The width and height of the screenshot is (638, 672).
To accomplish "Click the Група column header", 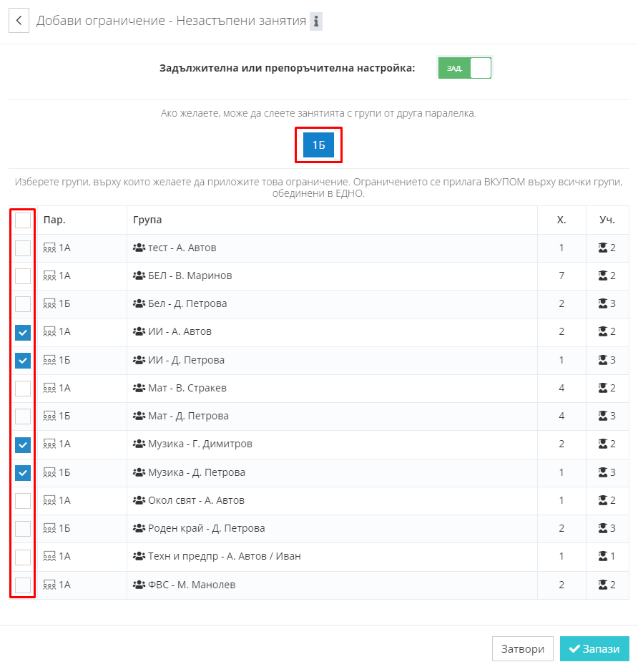I will (147, 220).
